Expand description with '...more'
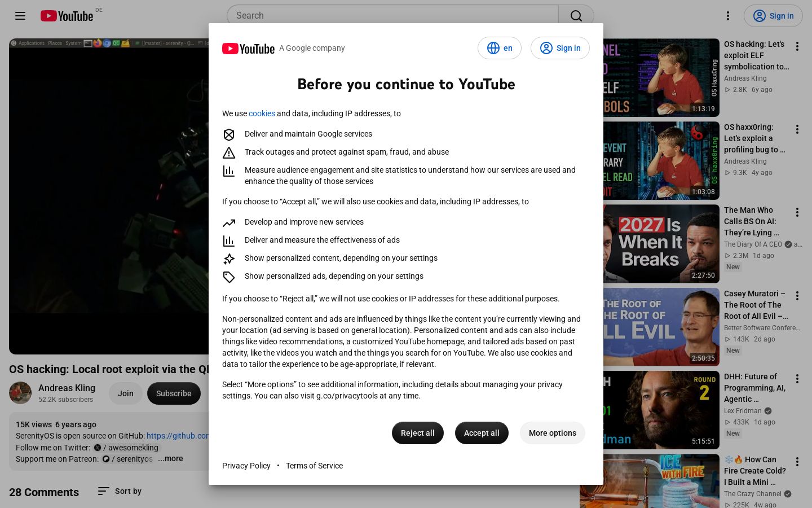The width and height of the screenshot is (812, 508). click(x=170, y=458)
